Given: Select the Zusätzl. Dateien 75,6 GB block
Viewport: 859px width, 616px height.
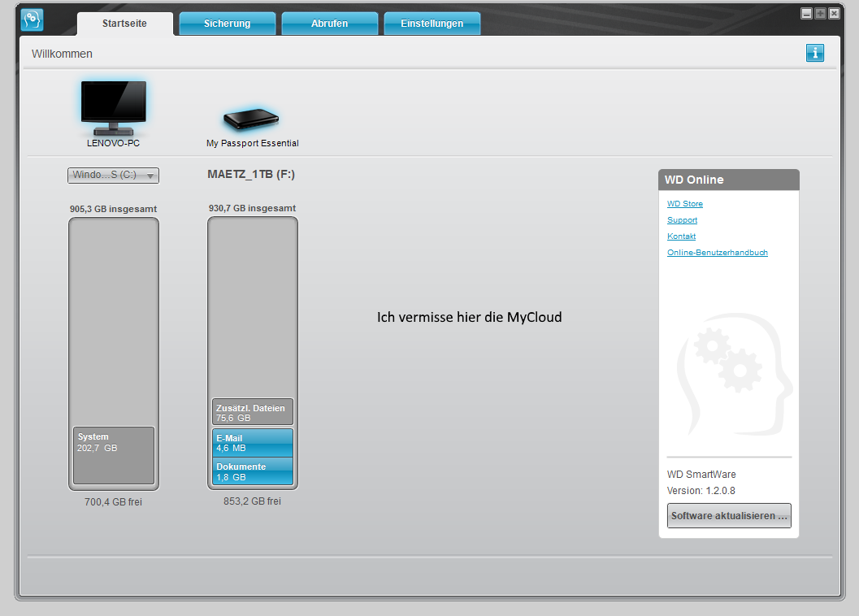Looking at the screenshot, I should click(x=253, y=412).
